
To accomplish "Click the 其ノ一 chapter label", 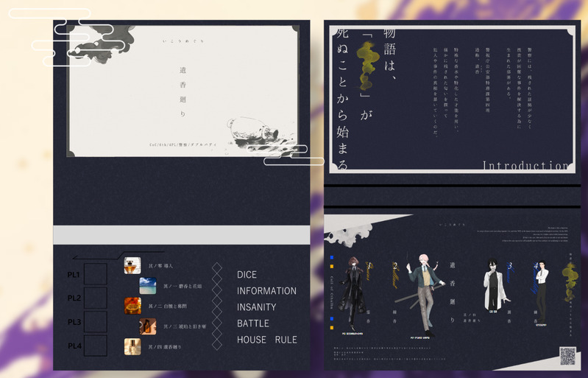I will point(183,286).
